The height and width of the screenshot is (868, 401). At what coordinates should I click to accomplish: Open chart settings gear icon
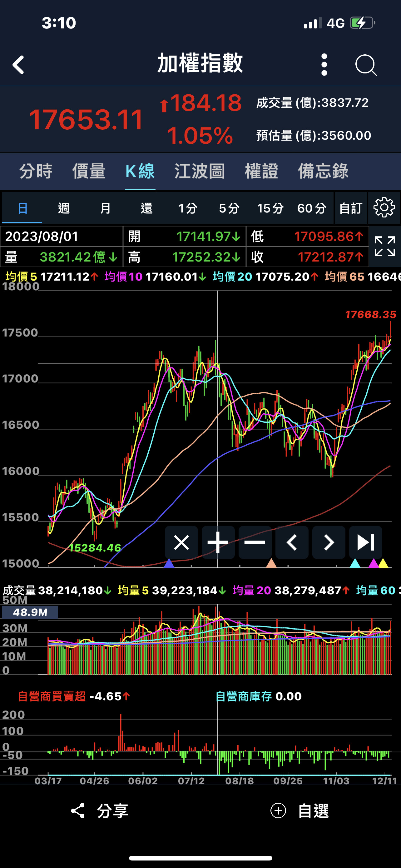point(384,208)
